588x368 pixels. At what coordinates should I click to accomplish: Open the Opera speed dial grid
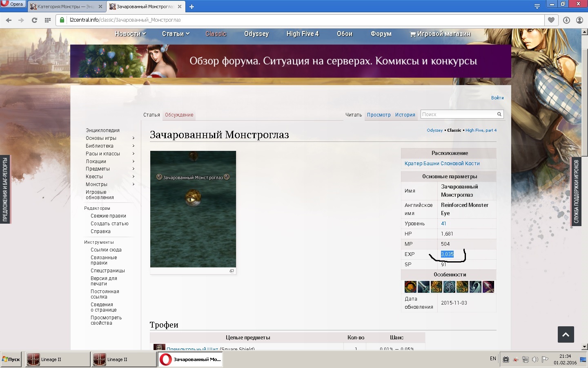click(48, 20)
